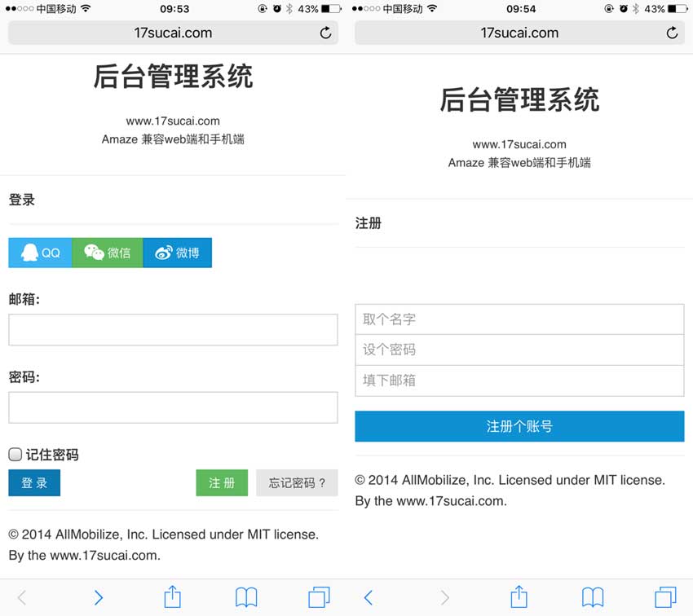Open the tabs view in the left browser
Screen dimensions: 693x616
point(319,597)
